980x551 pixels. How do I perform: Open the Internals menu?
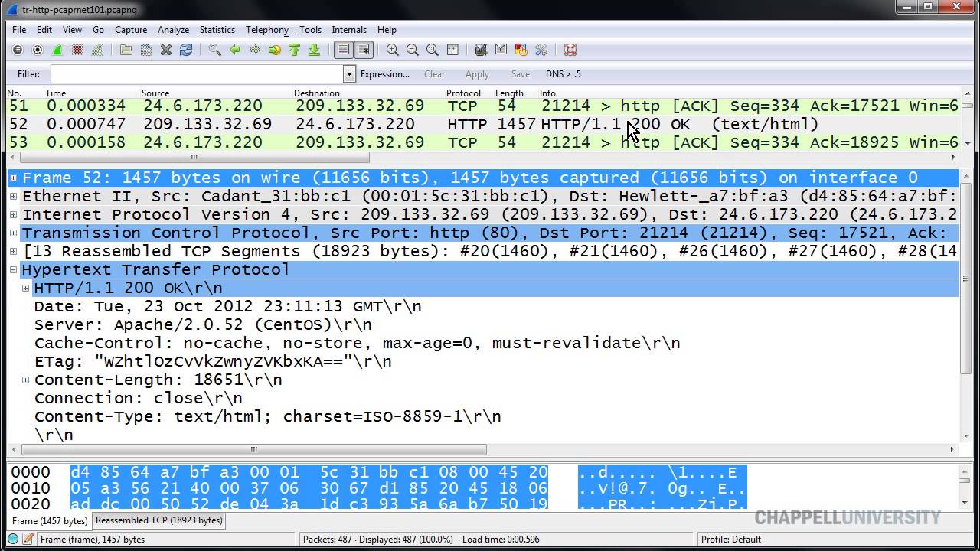click(349, 30)
